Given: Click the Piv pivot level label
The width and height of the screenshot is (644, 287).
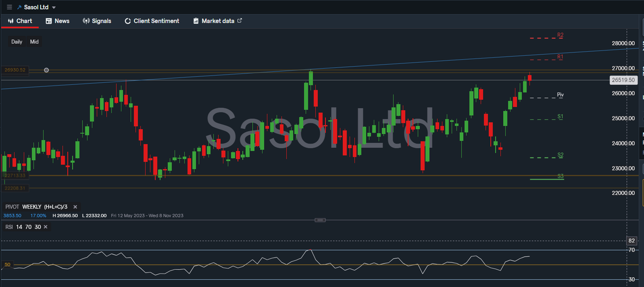Looking at the screenshot, I should [560, 95].
